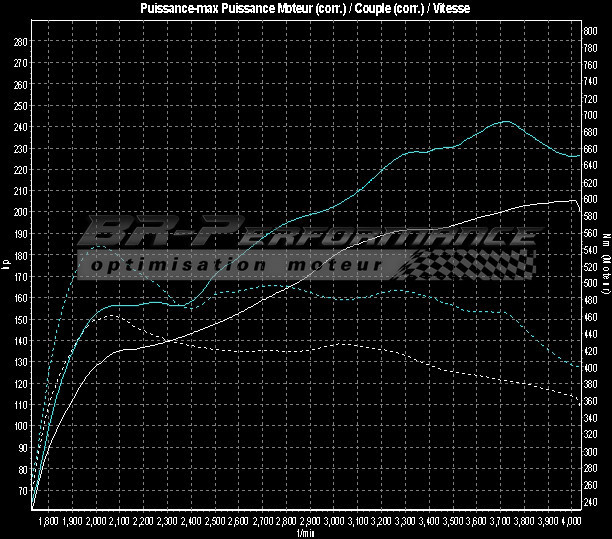Select the 4,000 tick on x-axis
Screen dimensions: 612x539
point(571,521)
